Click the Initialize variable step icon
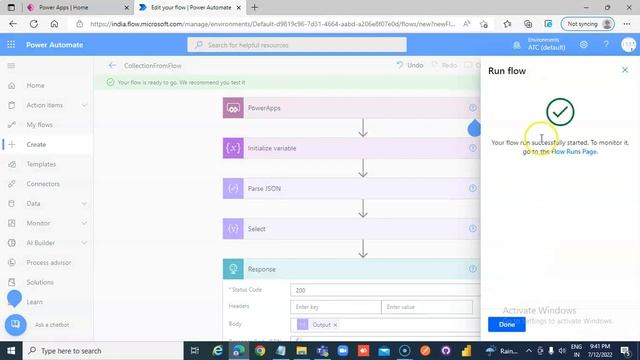The width and height of the screenshot is (640, 360). coord(233,148)
